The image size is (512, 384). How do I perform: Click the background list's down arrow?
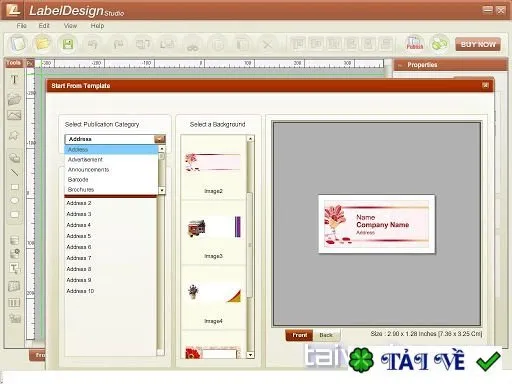(250, 355)
